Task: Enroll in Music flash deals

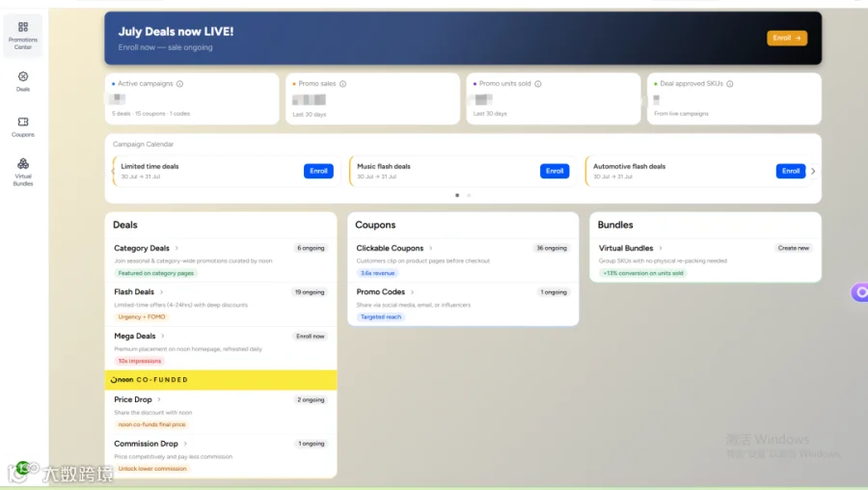Action: pos(555,171)
